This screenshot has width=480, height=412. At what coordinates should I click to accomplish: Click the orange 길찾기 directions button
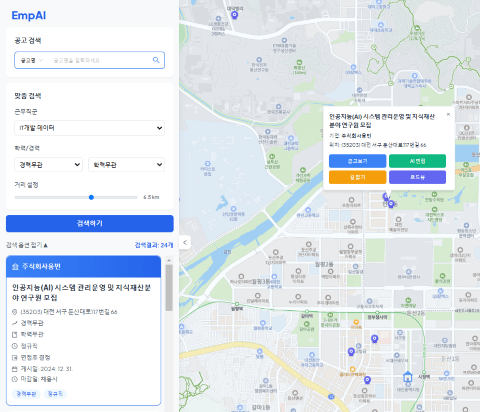coord(358,177)
